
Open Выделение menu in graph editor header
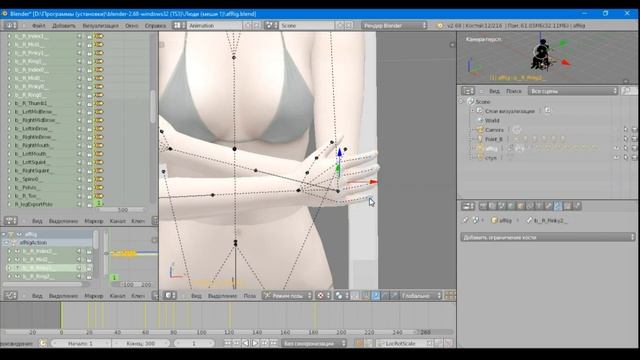[x=63, y=296]
